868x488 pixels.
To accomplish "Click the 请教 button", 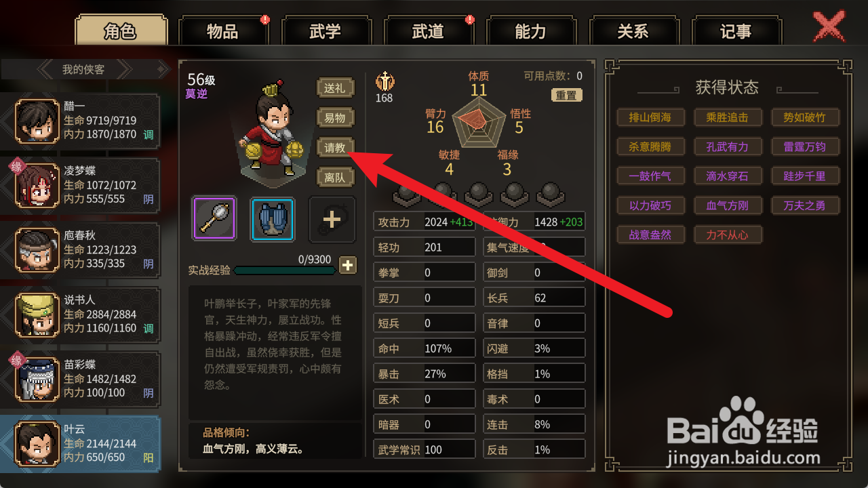I will point(335,148).
